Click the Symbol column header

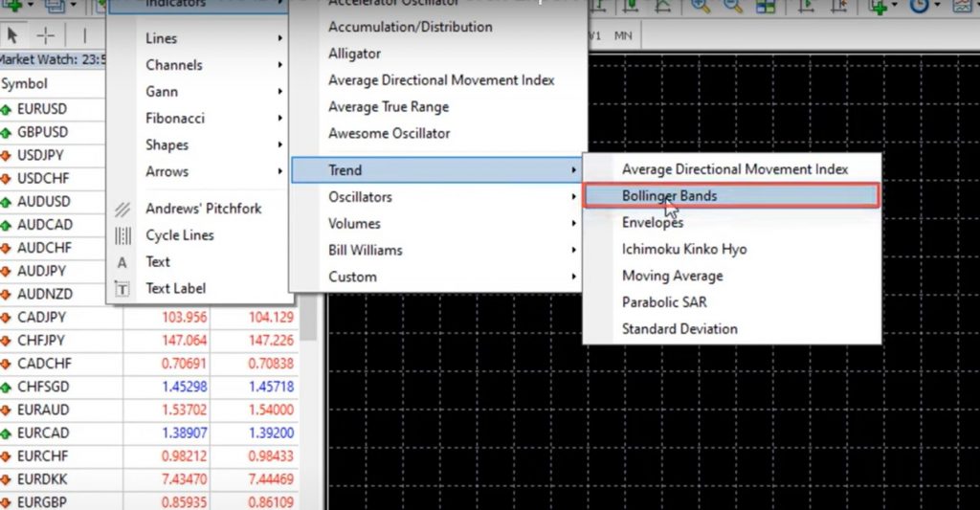(x=25, y=84)
